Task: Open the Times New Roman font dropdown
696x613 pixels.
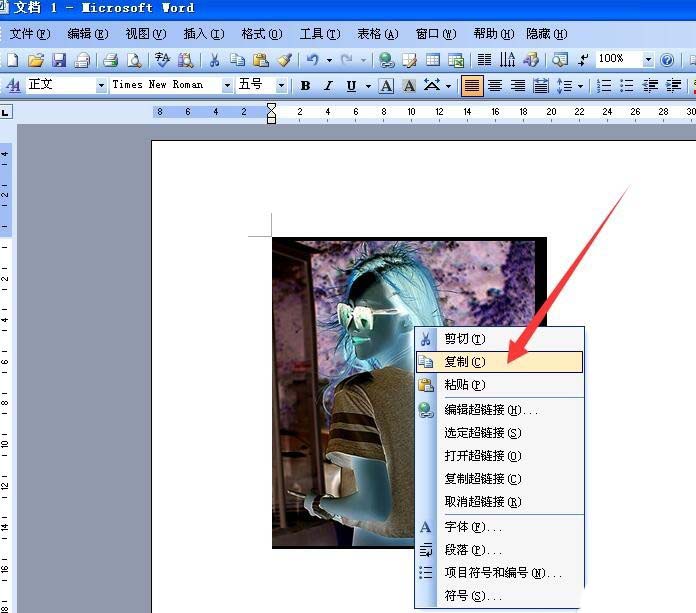Action: (227, 85)
